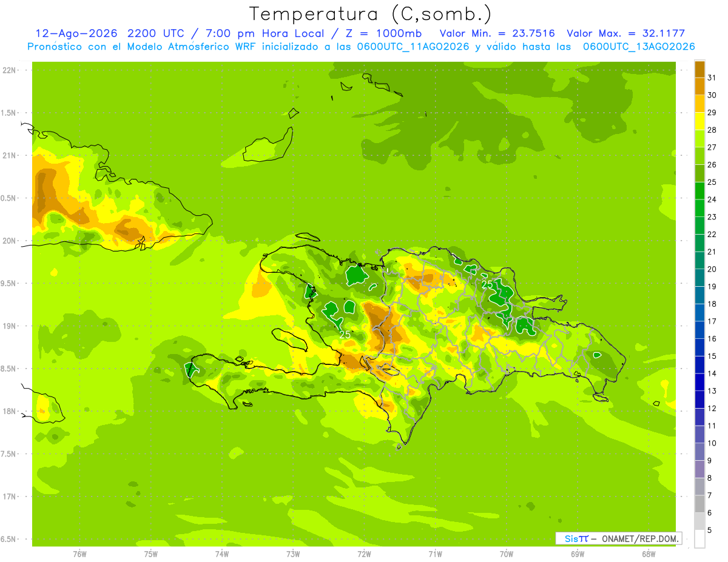Click the '68W' longitude axis label
This screenshot has width=728, height=562.
[649, 554]
